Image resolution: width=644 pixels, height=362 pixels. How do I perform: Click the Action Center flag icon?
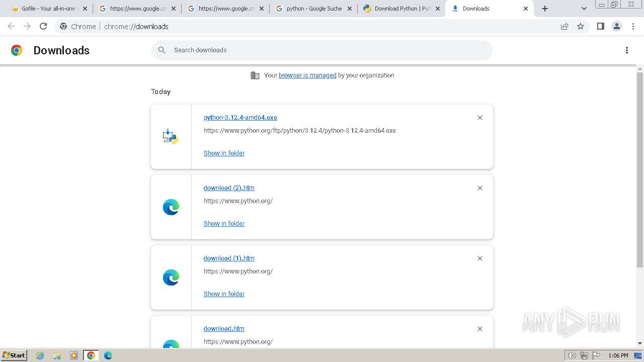(596, 355)
